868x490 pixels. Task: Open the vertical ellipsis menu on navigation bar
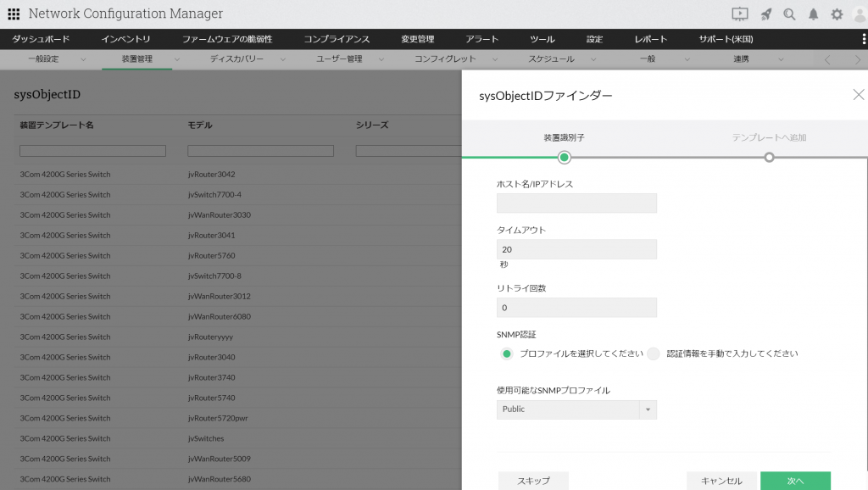click(864, 38)
